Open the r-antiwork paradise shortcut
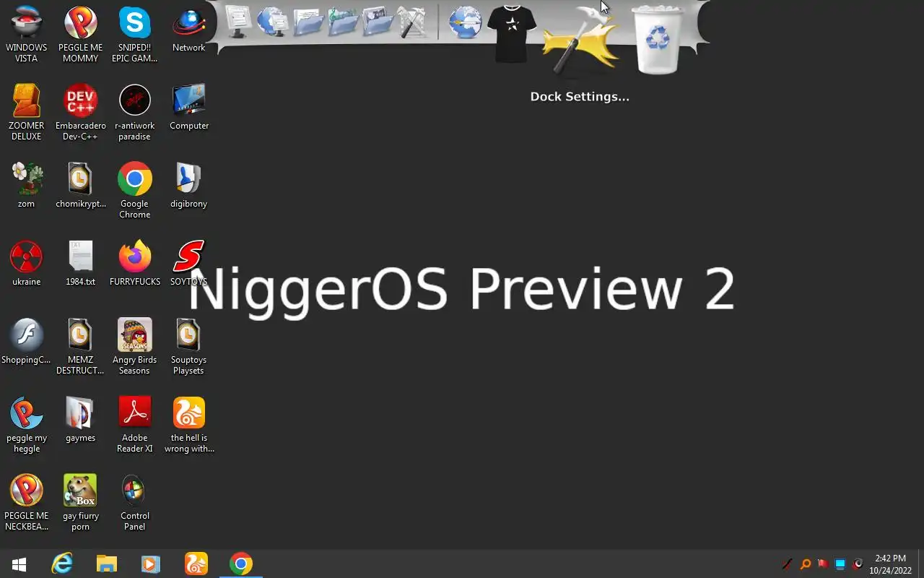This screenshot has width=924, height=578. (x=134, y=112)
